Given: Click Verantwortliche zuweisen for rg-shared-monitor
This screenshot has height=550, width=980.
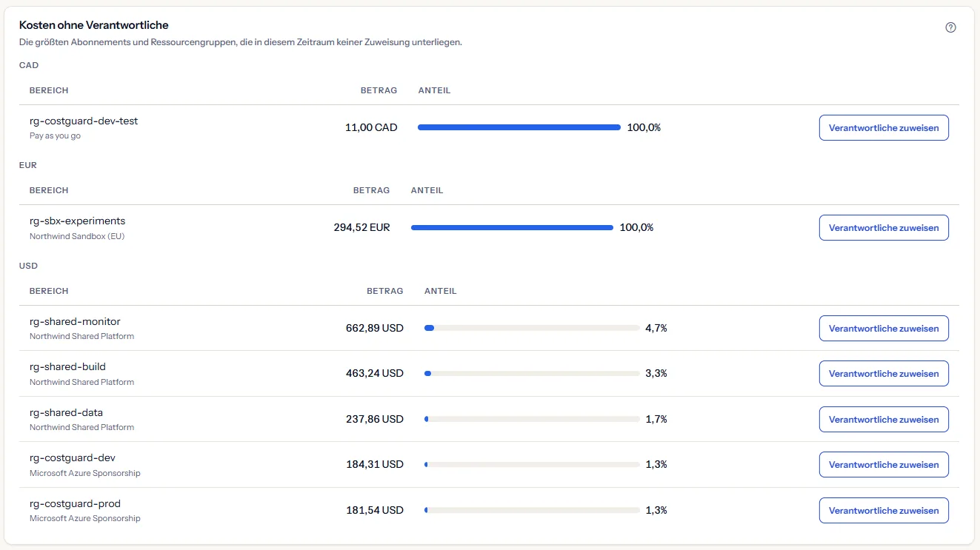Looking at the screenshot, I should [x=884, y=328].
